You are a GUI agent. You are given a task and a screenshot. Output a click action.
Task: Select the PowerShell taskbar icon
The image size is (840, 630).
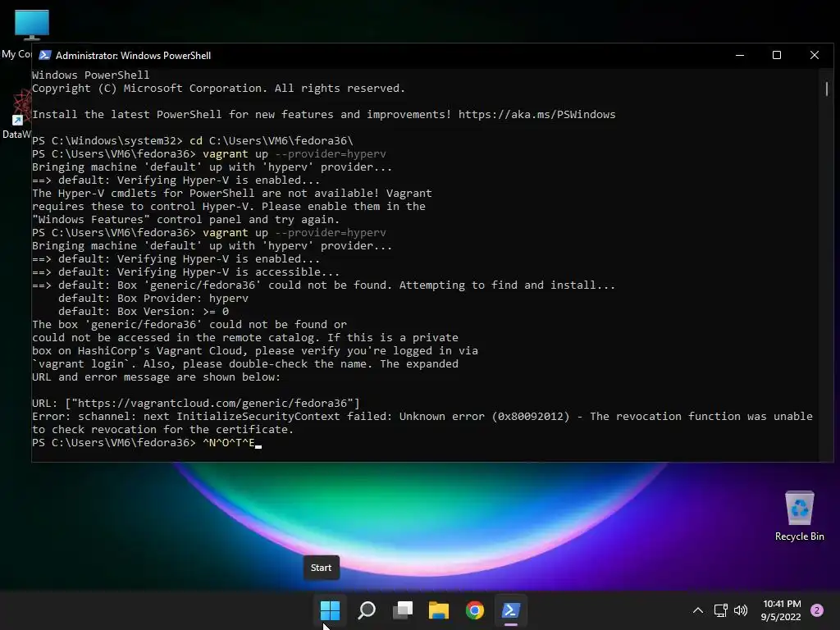510,610
